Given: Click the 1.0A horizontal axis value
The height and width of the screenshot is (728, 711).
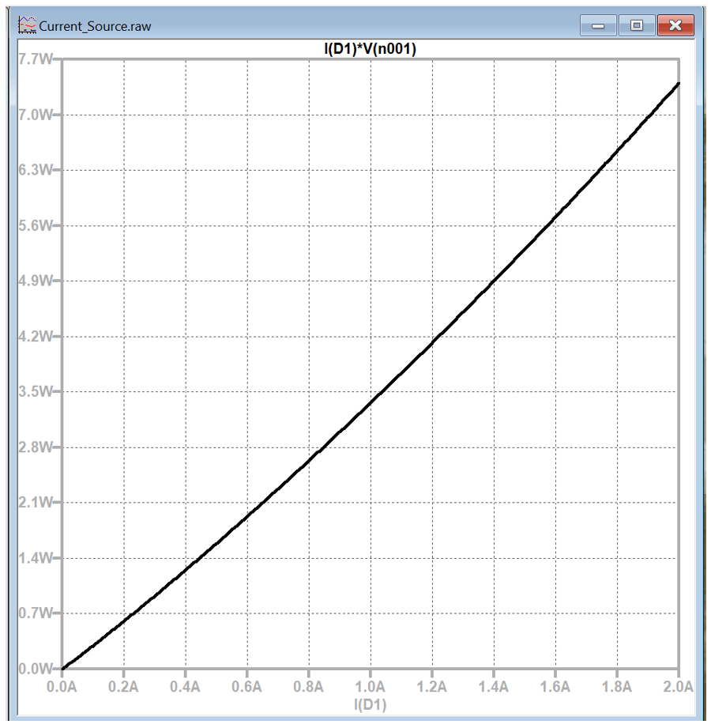Looking at the screenshot, I should coord(371,686).
